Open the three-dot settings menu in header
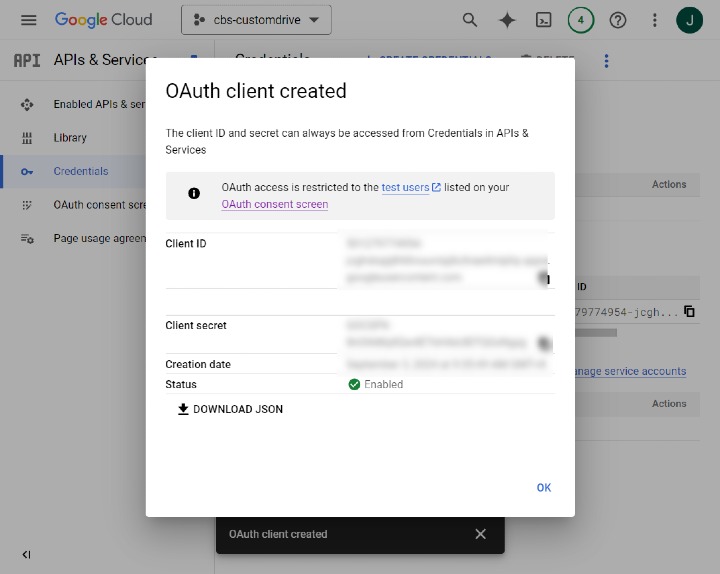720x574 pixels. pos(654,20)
